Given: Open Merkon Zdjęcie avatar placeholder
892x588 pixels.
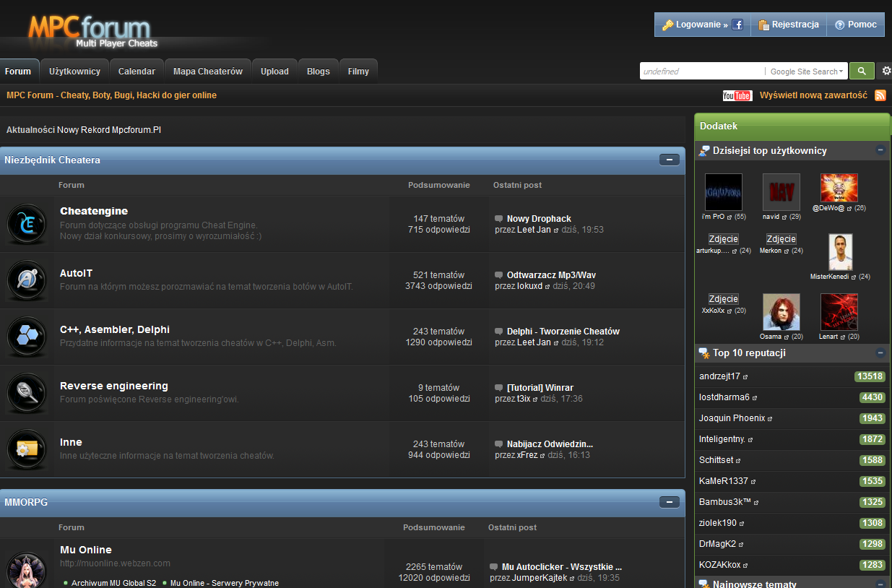Looking at the screenshot, I should tap(781, 239).
